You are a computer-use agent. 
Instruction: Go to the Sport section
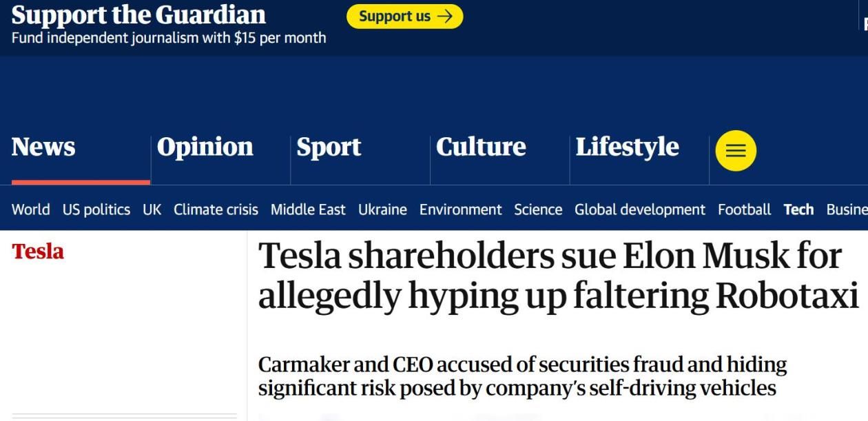329,147
